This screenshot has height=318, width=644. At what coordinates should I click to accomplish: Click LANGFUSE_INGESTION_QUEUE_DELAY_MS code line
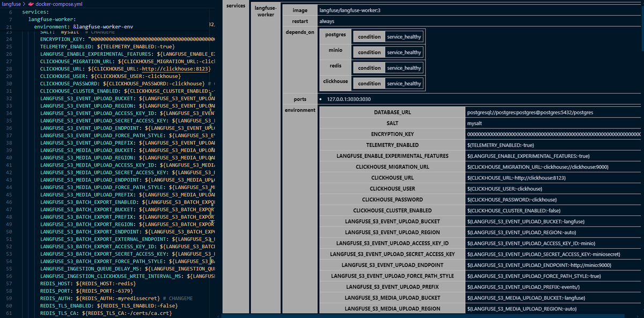click(x=127, y=268)
